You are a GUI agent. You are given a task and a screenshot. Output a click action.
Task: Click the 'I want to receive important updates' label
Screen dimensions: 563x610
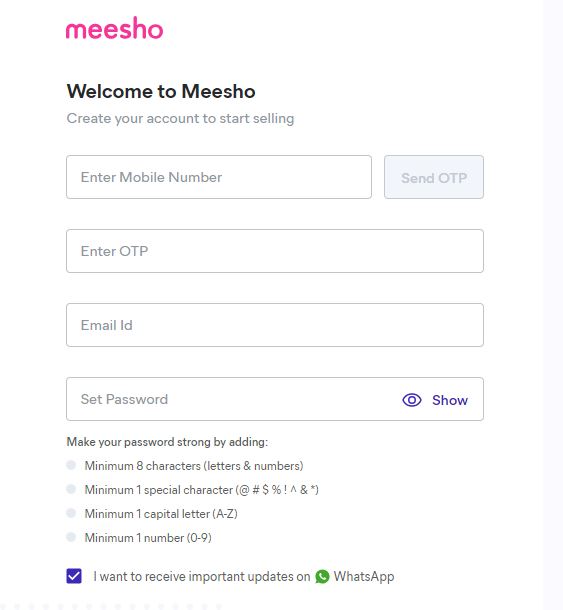(202, 577)
